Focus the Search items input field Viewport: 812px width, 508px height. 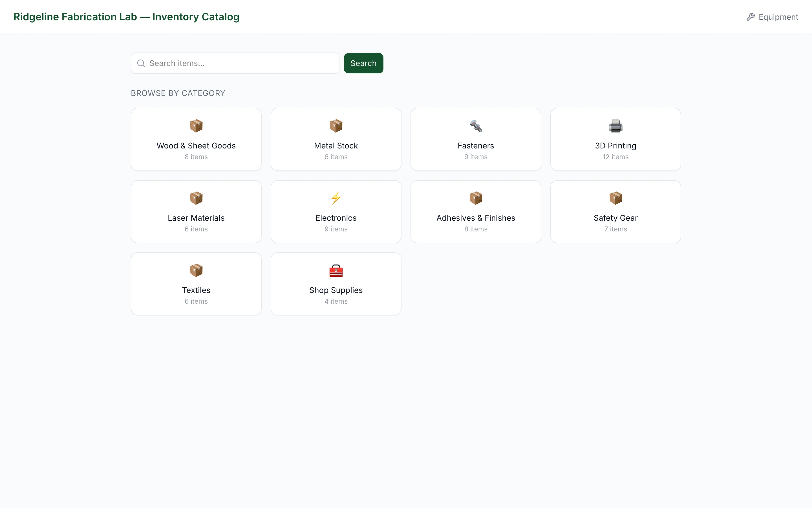tap(235, 63)
